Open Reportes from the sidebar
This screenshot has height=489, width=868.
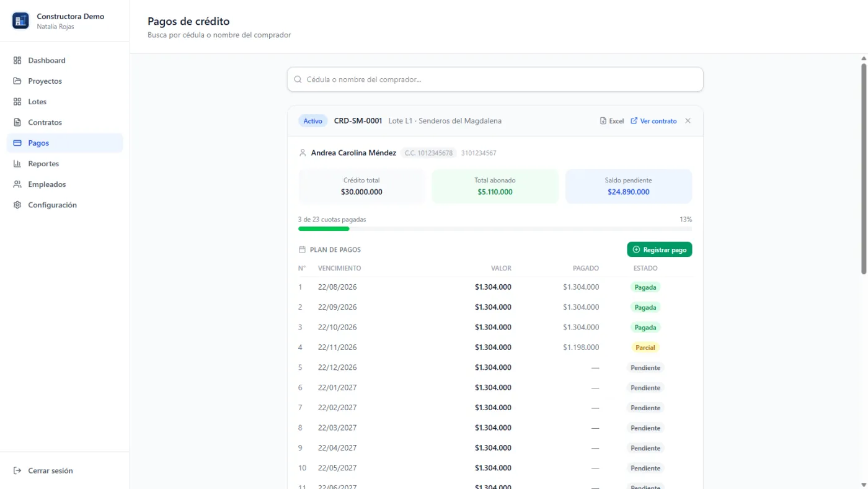pos(65,164)
